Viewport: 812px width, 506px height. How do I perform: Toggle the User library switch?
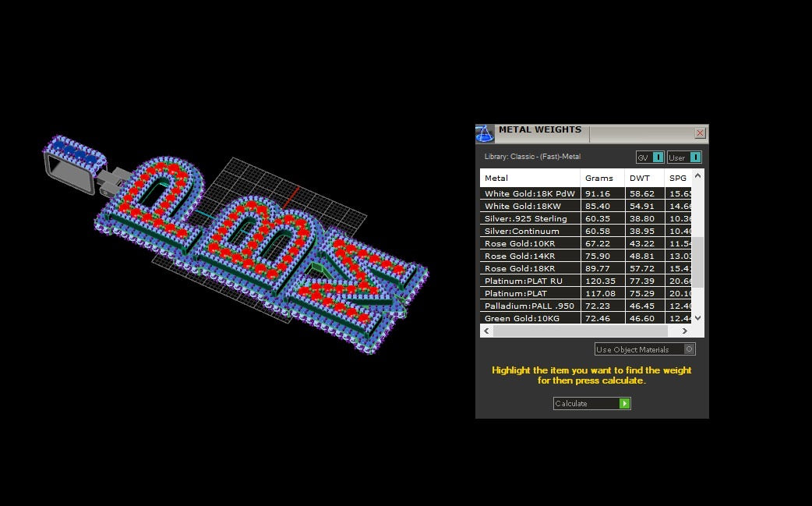685,157
